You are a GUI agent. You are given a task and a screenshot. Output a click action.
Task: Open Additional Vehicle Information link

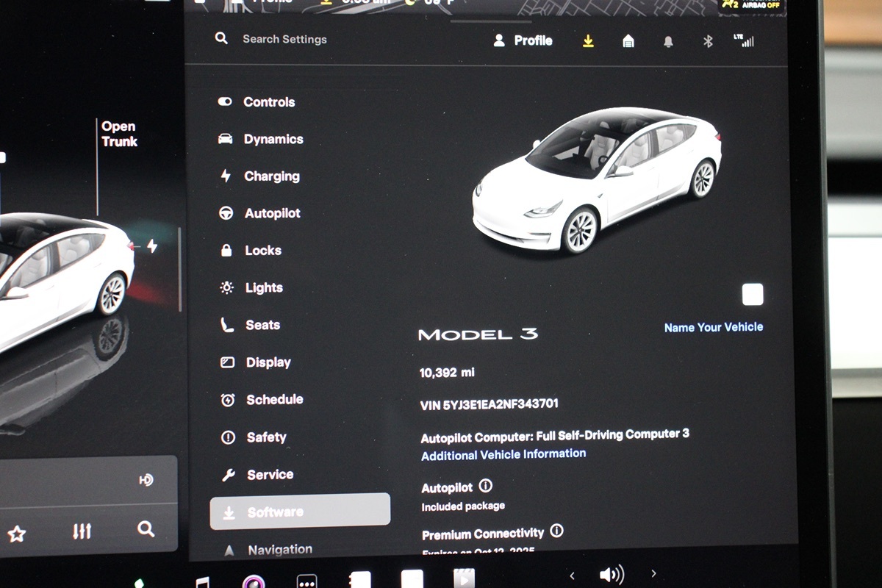coord(503,455)
